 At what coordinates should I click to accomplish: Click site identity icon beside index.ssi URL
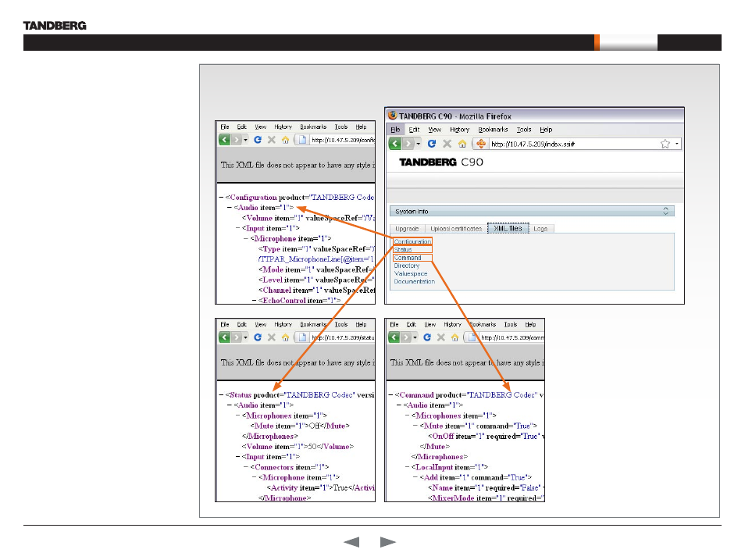tap(481, 144)
